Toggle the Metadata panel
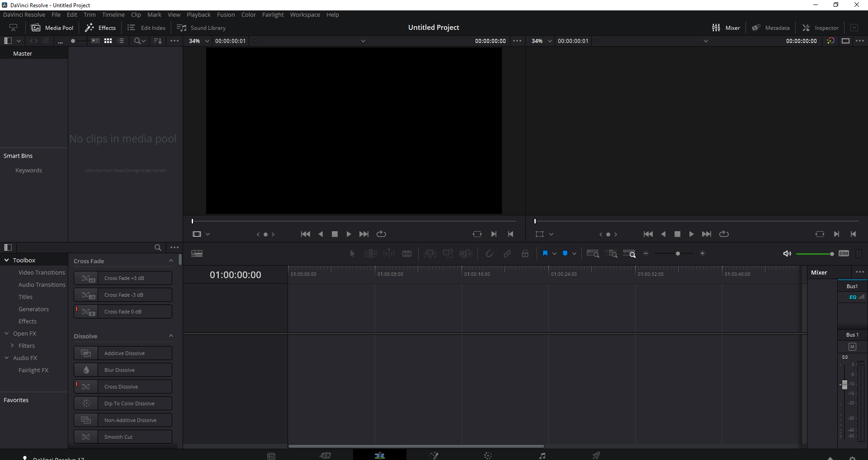The height and width of the screenshot is (460, 868). (x=771, y=28)
